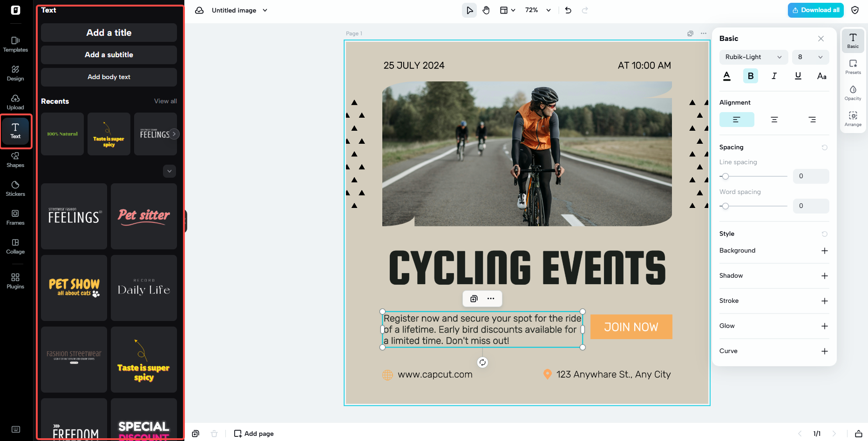The height and width of the screenshot is (441, 868).
Task: Open text color picker
Action: 727,76
